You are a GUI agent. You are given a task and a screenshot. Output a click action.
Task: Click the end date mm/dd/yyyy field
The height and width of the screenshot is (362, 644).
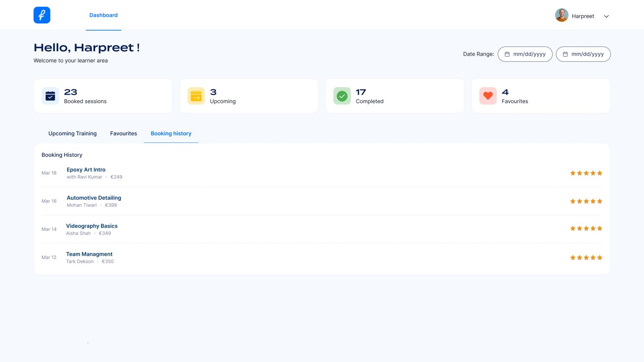click(583, 54)
